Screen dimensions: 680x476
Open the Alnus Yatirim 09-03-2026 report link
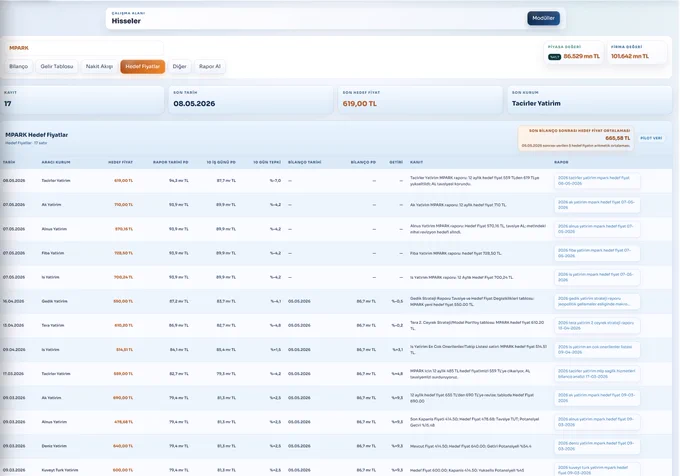[x=597, y=422]
